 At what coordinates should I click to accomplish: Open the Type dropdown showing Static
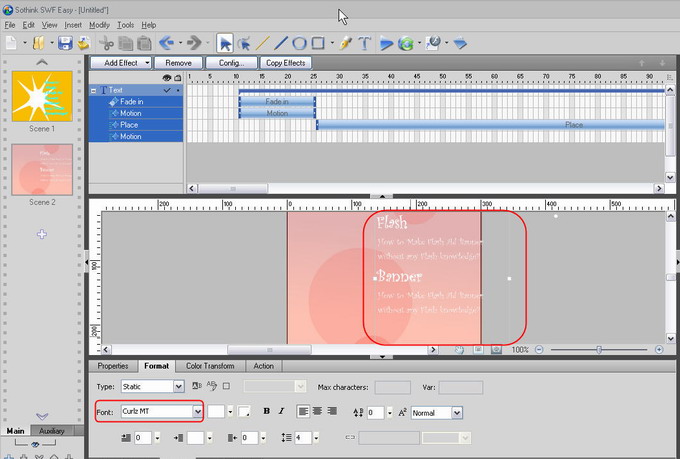coord(178,387)
